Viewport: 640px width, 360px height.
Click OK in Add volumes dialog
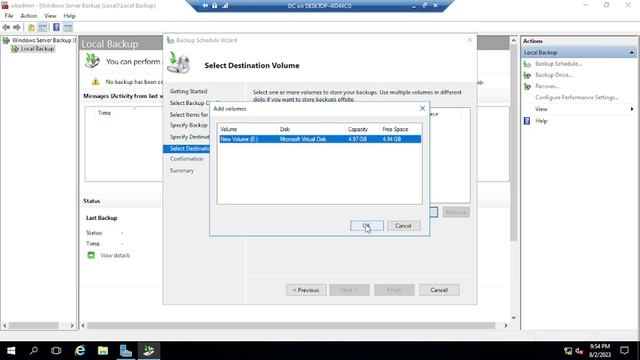point(367,225)
